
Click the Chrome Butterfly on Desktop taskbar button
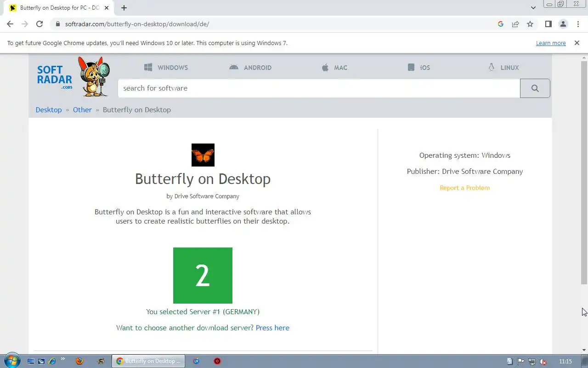pyautogui.click(x=148, y=361)
